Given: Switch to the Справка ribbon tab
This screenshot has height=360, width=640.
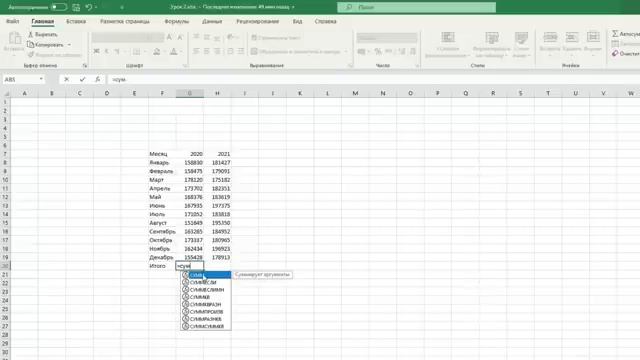Looking at the screenshot, I should point(325,21).
